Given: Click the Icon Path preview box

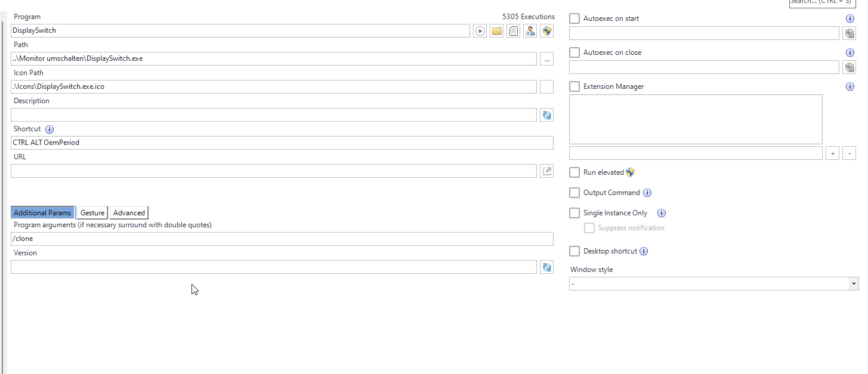Looking at the screenshot, I should click(546, 87).
